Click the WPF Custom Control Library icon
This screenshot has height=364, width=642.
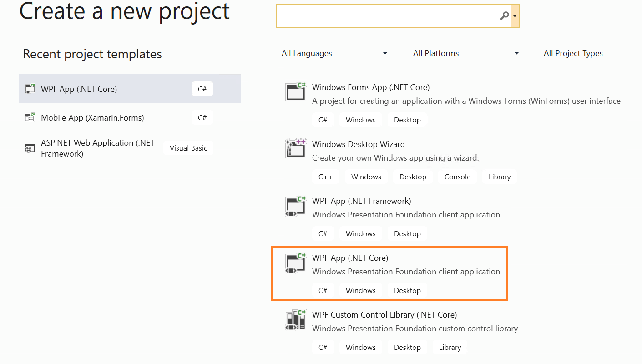pyautogui.click(x=296, y=319)
